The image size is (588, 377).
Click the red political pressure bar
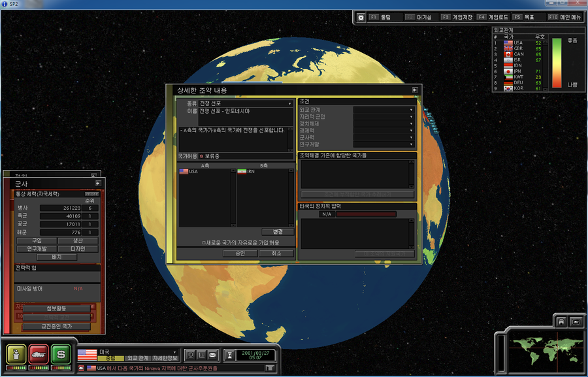point(366,214)
